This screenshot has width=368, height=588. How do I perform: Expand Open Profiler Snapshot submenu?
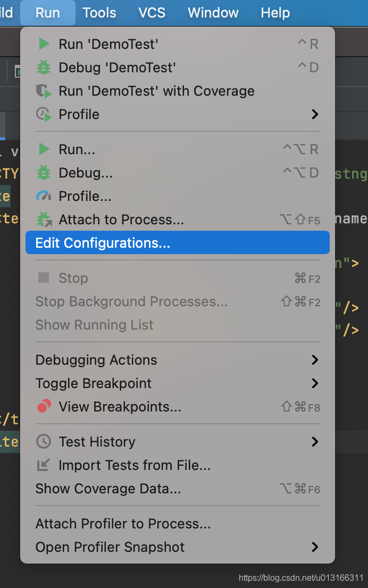click(315, 547)
